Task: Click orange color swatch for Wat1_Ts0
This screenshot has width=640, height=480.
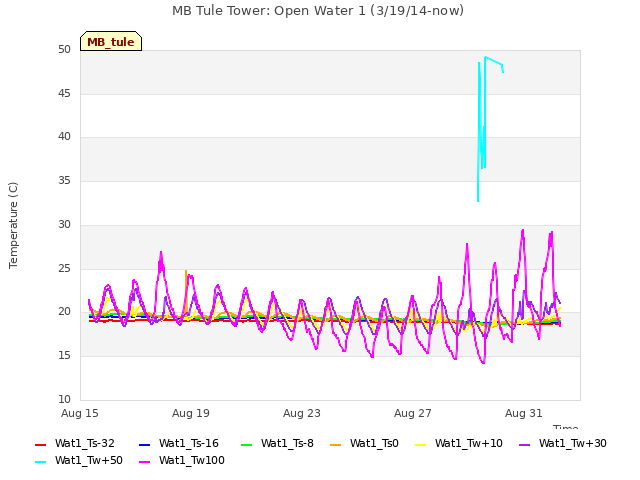Action: (x=336, y=444)
